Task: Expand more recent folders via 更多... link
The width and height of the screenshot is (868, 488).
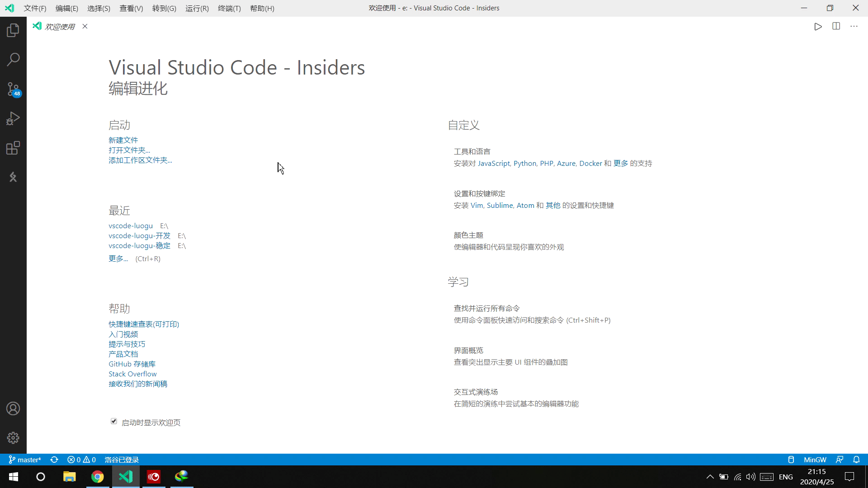Action: pos(118,258)
